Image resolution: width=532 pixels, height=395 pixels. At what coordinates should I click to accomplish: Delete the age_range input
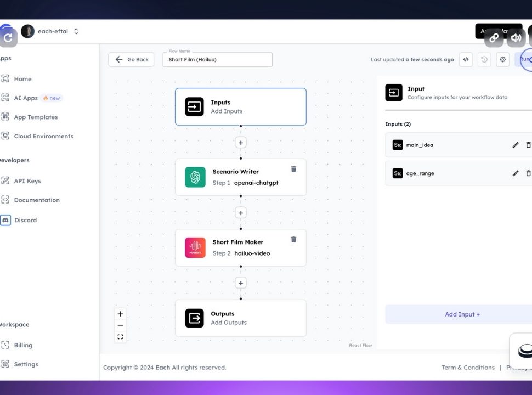pos(528,173)
